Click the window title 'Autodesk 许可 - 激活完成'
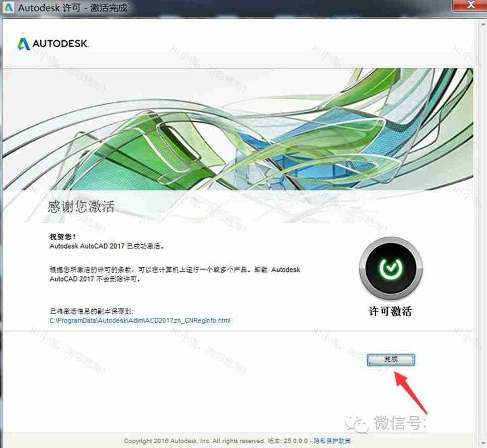 (73, 8)
